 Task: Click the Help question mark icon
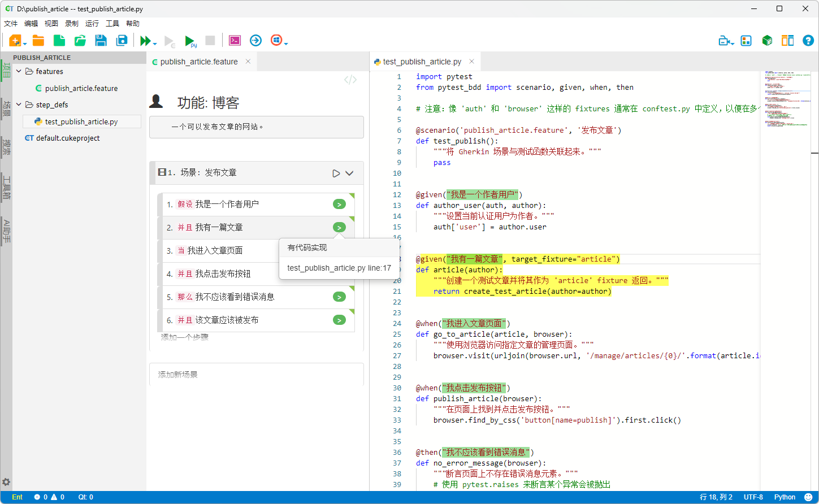tap(808, 40)
